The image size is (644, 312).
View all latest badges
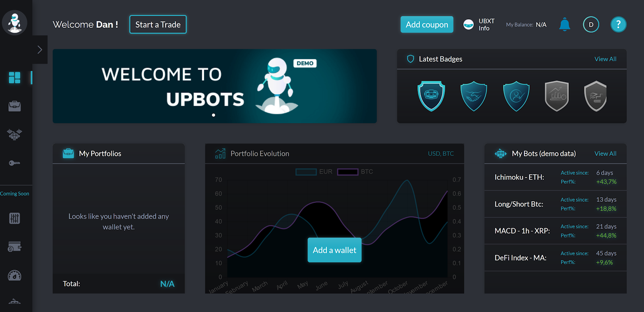[605, 59]
